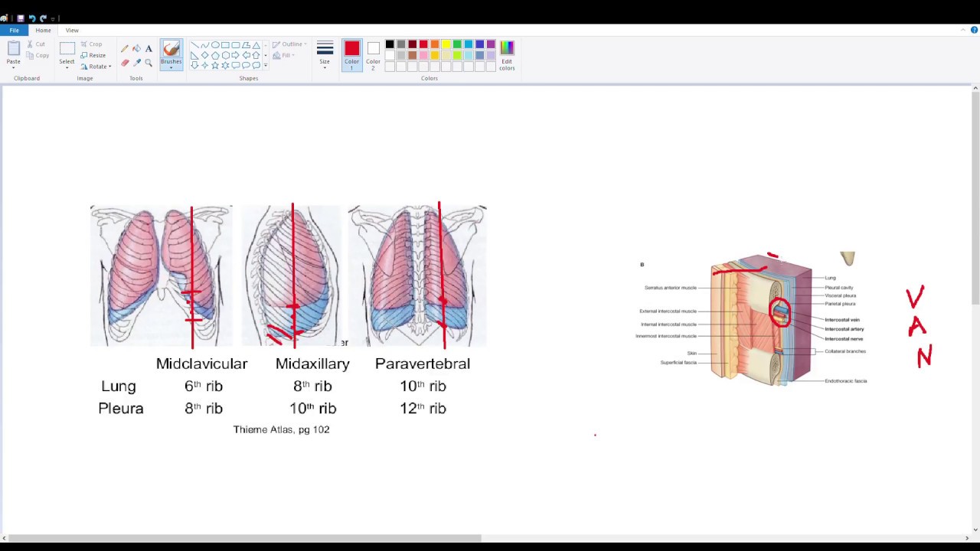
Task: Open the Brushes dropdown arrow
Action: pos(171,67)
